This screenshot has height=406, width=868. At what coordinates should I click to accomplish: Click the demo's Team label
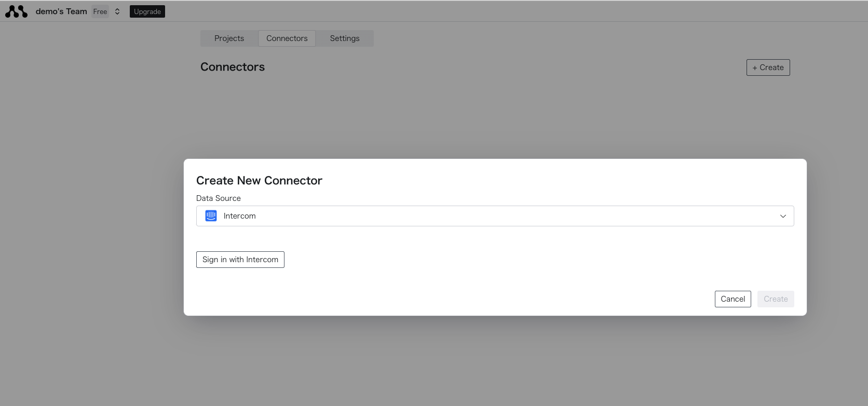click(61, 11)
